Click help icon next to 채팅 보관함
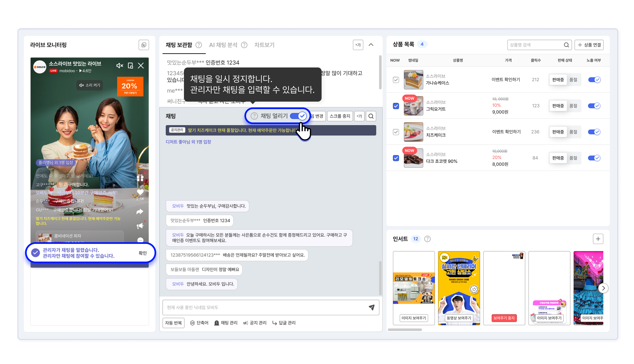 click(x=199, y=45)
